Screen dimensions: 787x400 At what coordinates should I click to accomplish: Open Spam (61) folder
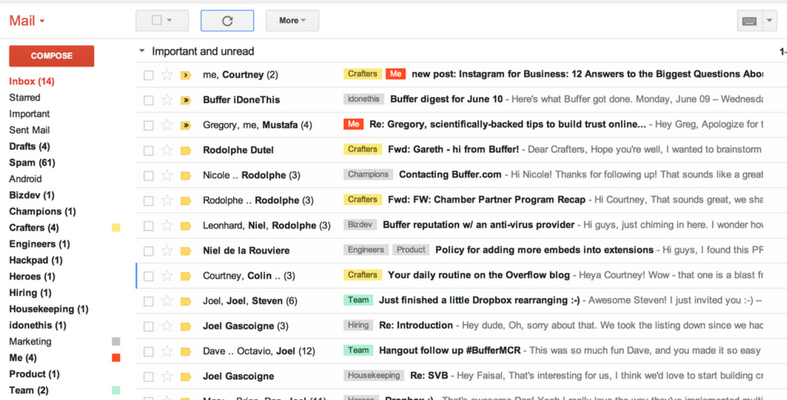click(32, 163)
